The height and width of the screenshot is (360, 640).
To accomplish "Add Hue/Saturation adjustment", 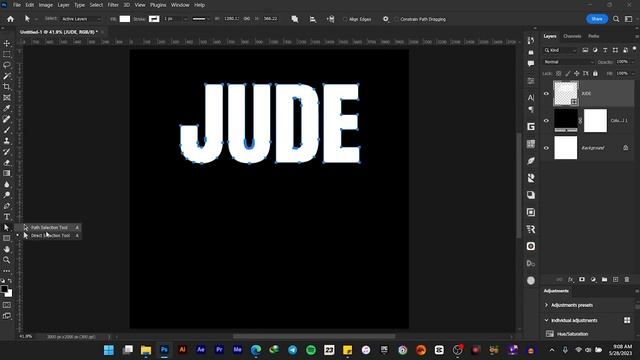I will (x=573, y=334).
